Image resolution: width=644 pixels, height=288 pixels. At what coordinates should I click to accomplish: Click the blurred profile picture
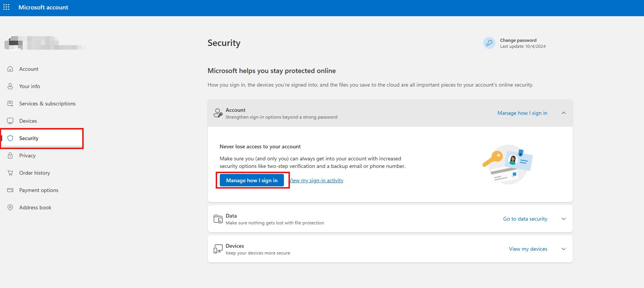[14, 43]
